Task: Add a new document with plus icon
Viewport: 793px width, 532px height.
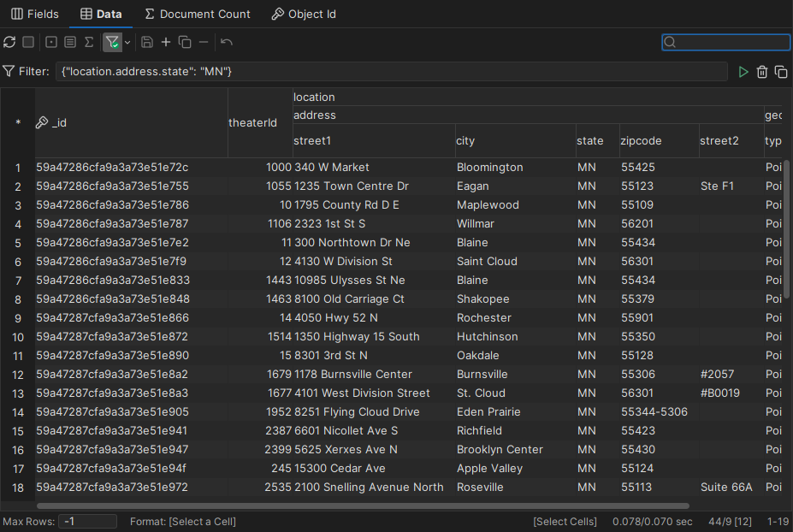Action: [x=165, y=42]
